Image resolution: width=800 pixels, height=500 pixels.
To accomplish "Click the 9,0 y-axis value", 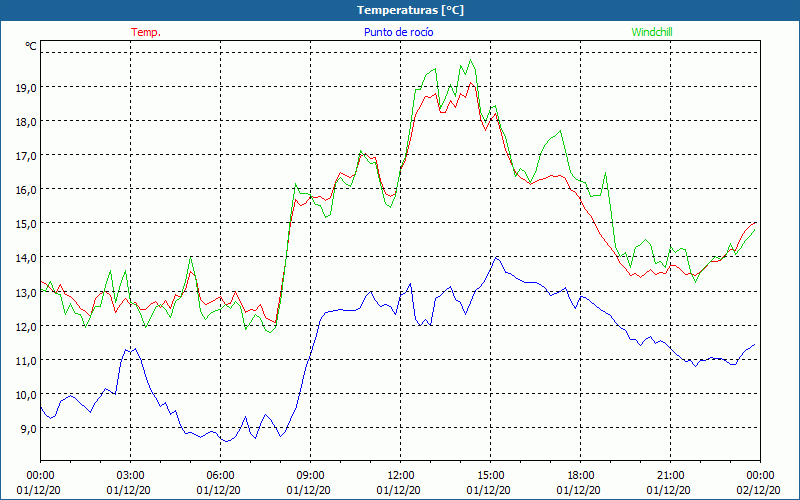I will pos(29,429).
